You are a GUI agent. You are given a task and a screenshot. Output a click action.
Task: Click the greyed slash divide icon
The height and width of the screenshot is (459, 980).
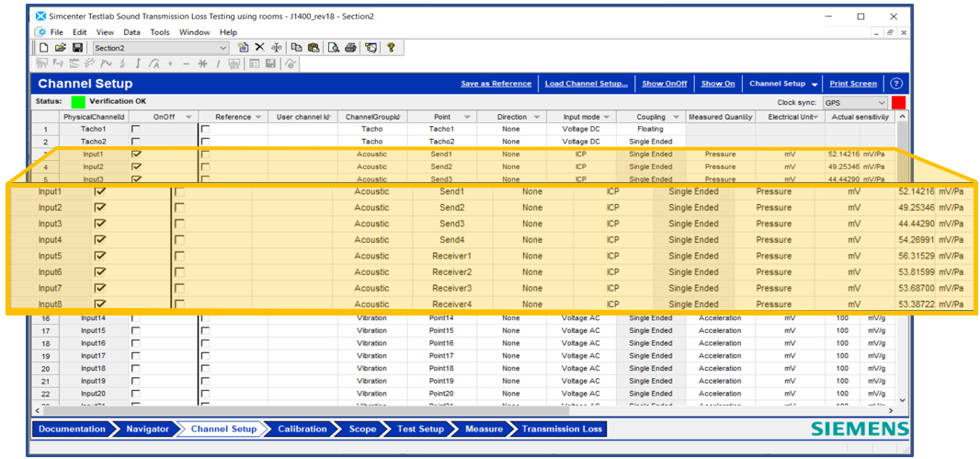click(x=218, y=63)
